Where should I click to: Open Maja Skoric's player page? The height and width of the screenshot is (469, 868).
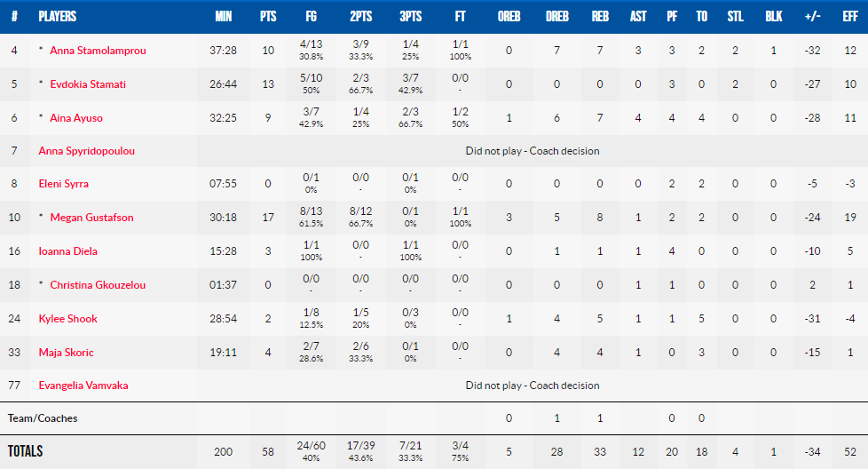point(66,352)
